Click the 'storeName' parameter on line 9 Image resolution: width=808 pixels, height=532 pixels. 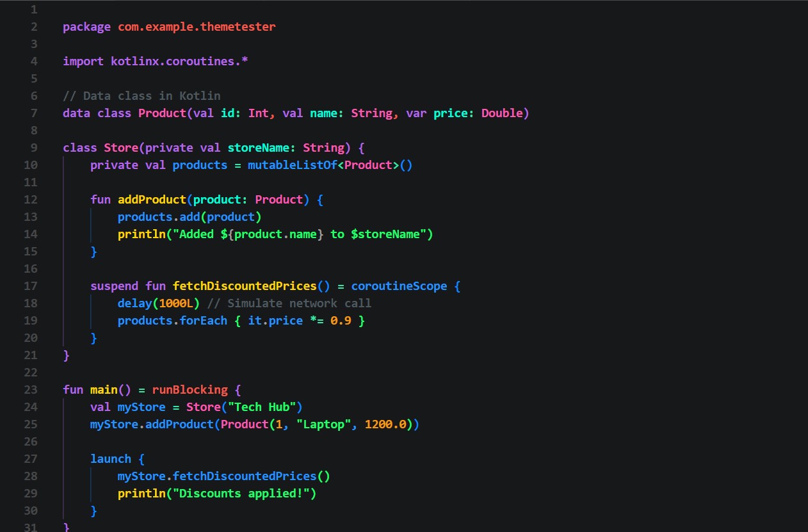pos(259,148)
